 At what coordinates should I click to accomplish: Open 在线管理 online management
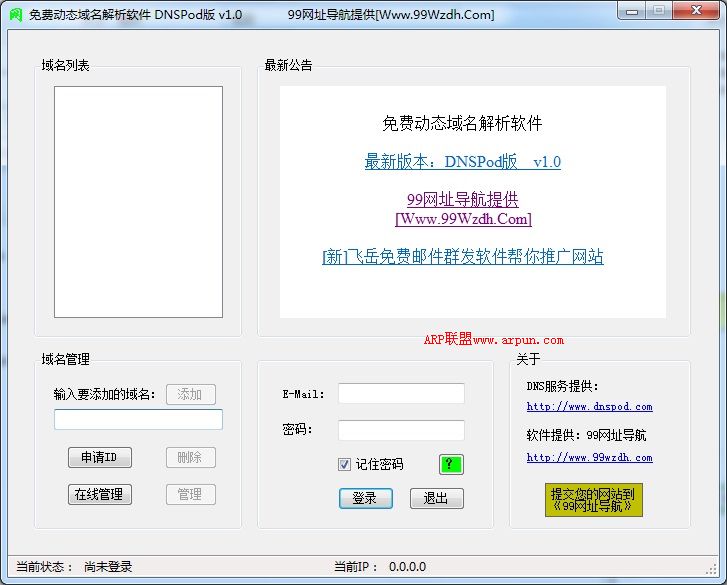(x=99, y=494)
